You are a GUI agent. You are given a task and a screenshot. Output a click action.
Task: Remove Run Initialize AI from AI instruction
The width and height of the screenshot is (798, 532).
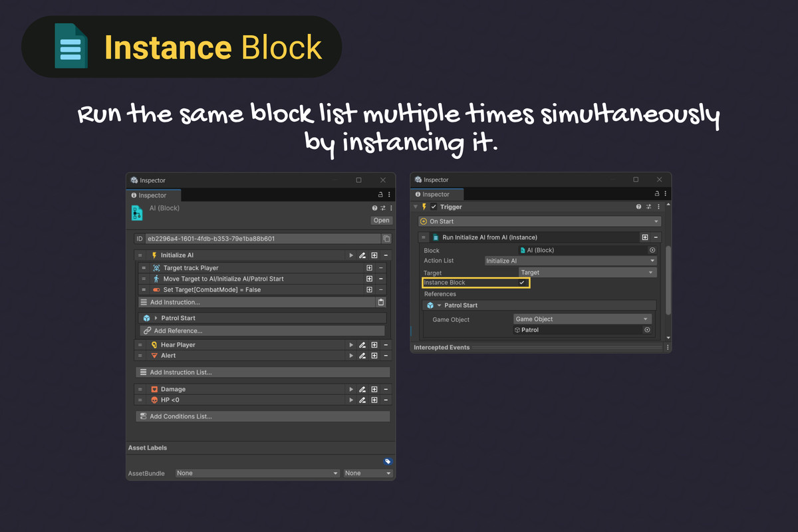(656, 237)
